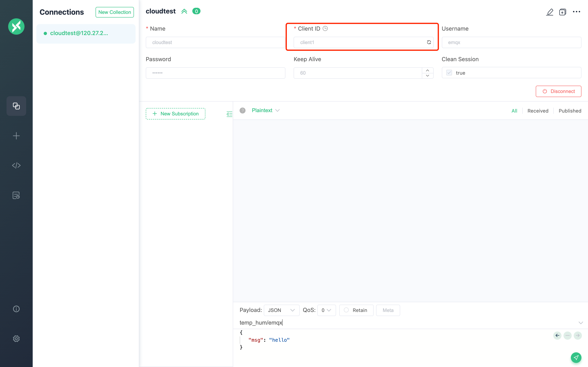
Task: Send the message with the green send button
Action: point(576,357)
